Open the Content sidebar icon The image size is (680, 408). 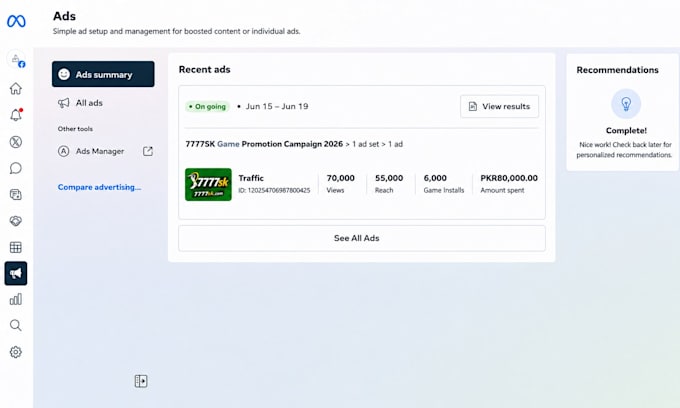click(x=16, y=195)
